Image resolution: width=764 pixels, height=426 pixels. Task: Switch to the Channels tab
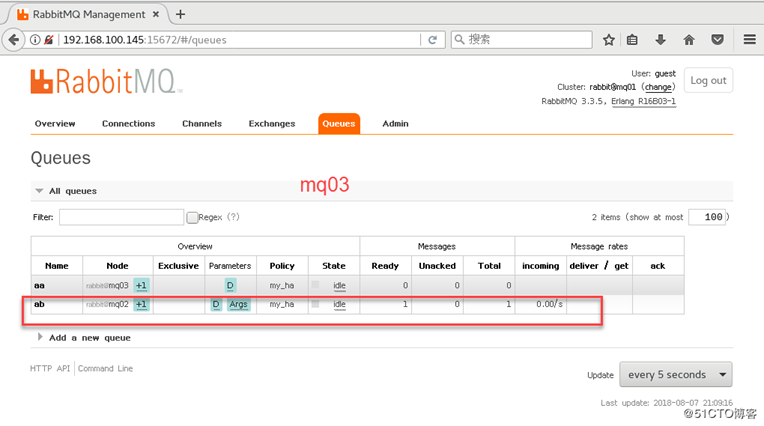[202, 124]
